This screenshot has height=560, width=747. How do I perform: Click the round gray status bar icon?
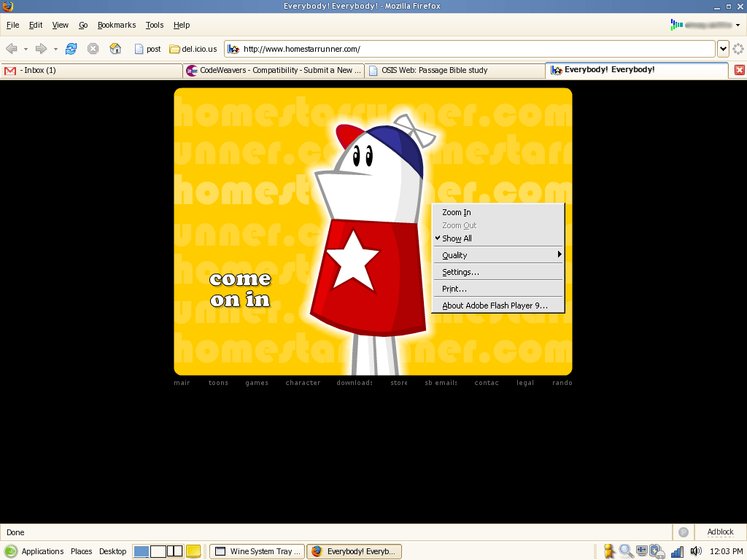pyautogui.click(x=683, y=532)
